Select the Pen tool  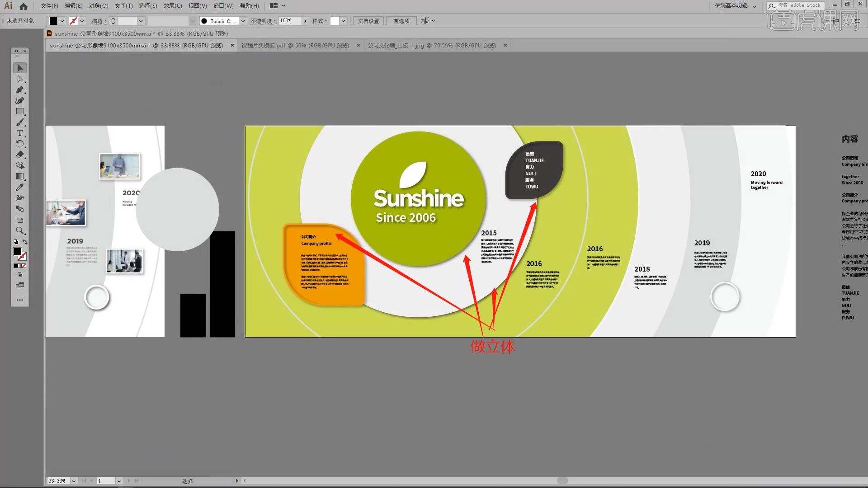tap(20, 90)
